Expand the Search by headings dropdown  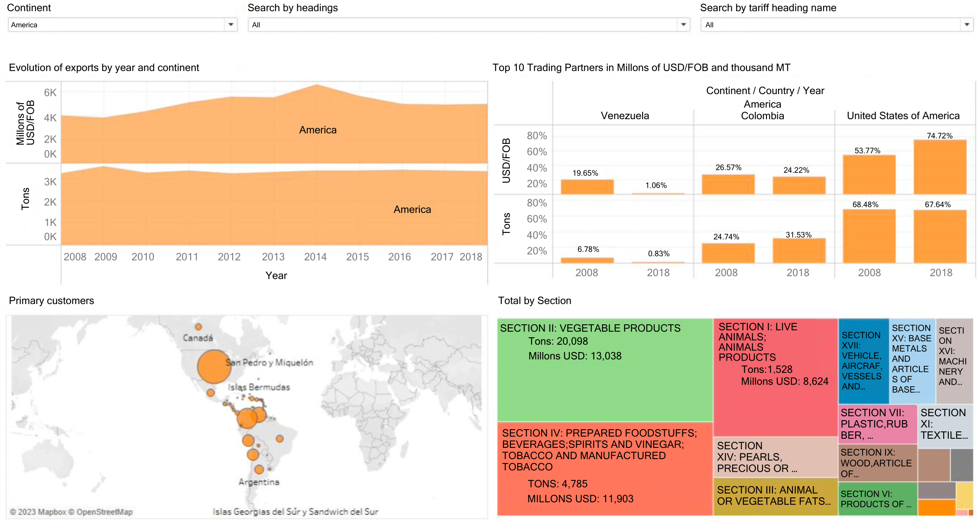tap(683, 25)
